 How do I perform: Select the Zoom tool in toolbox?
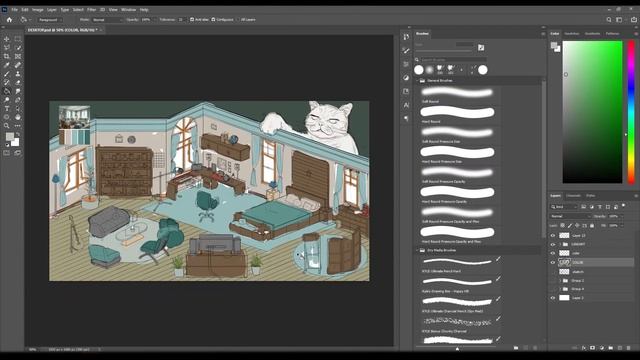7,126
